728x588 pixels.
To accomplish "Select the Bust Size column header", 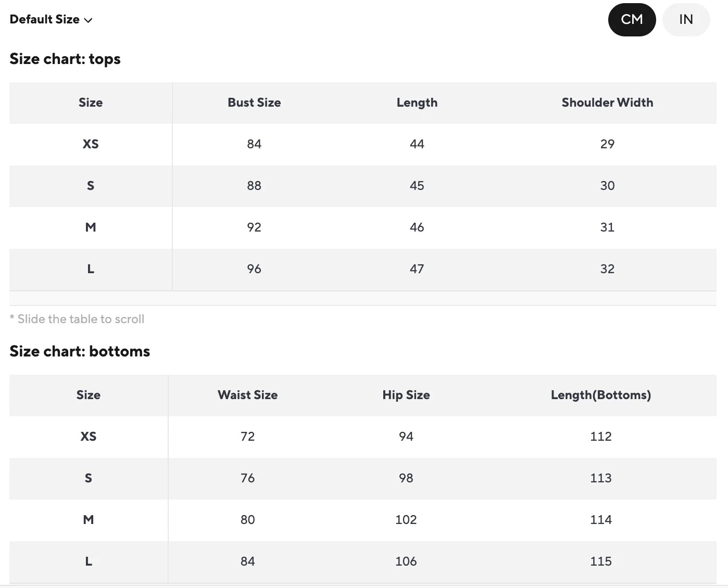I will coord(254,103).
